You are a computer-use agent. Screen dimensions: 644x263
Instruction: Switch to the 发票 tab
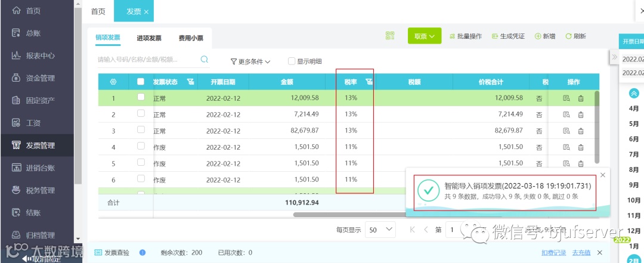pos(134,11)
